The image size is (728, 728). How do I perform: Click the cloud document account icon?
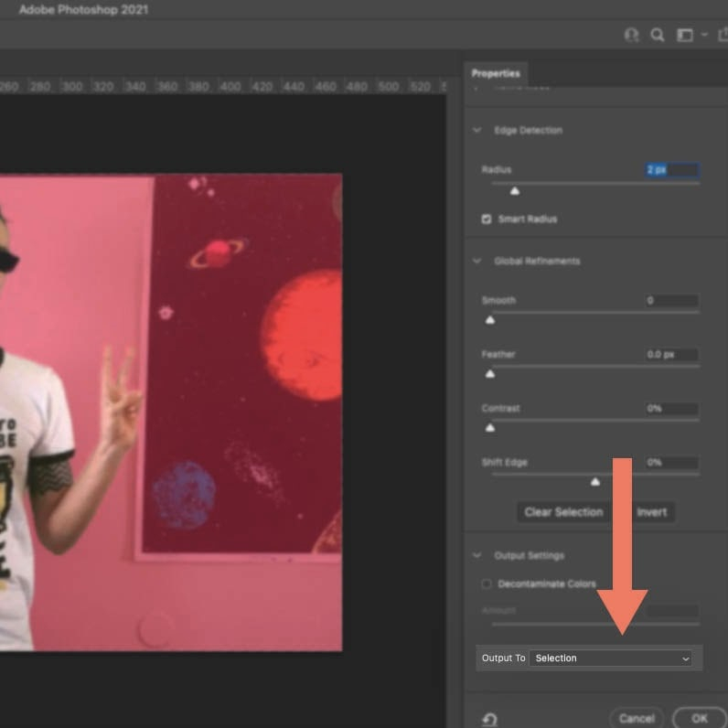(631, 35)
